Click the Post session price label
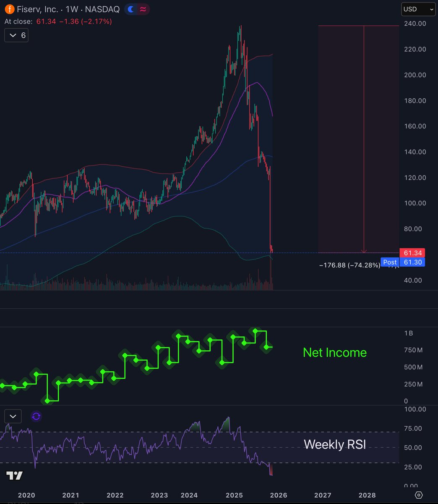The image size is (438, 504). pyautogui.click(x=390, y=262)
